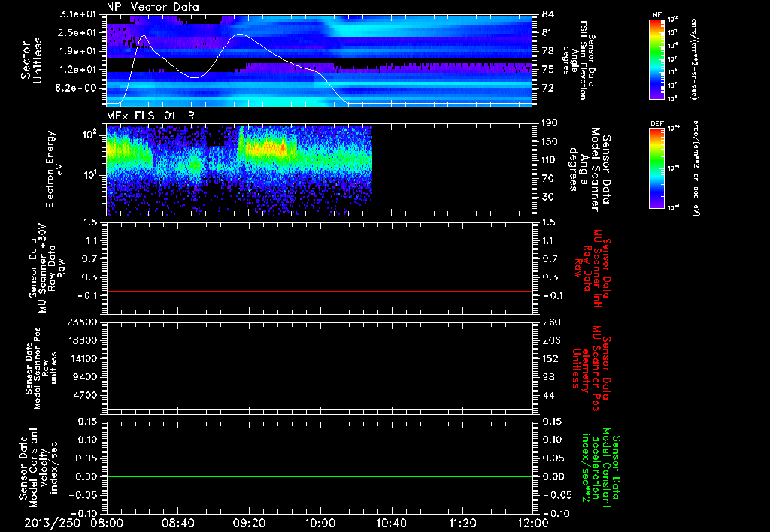Click the red line in the Scanner Pos panel

[x=319, y=382]
